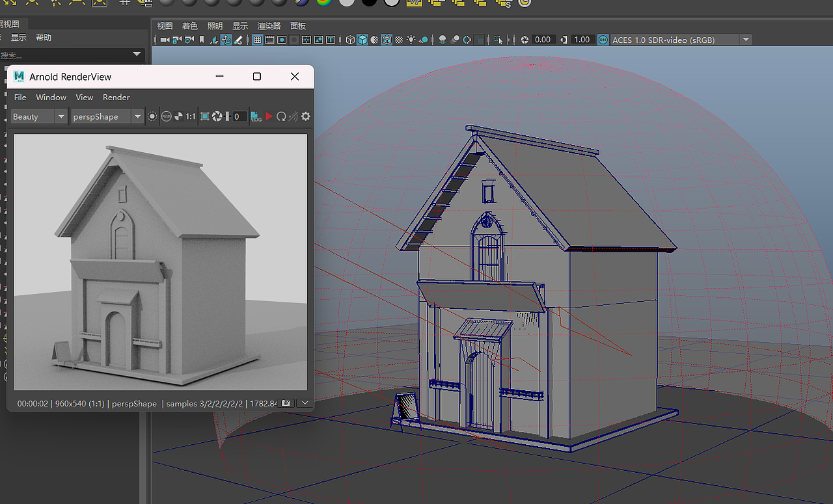Set RenderView zoom to 1:1

(x=190, y=116)
